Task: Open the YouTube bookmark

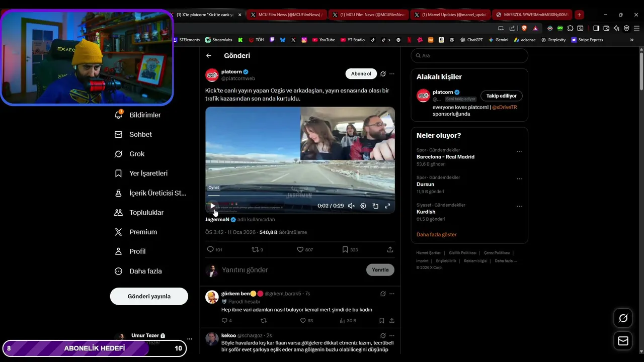Action: click(324, 40)
